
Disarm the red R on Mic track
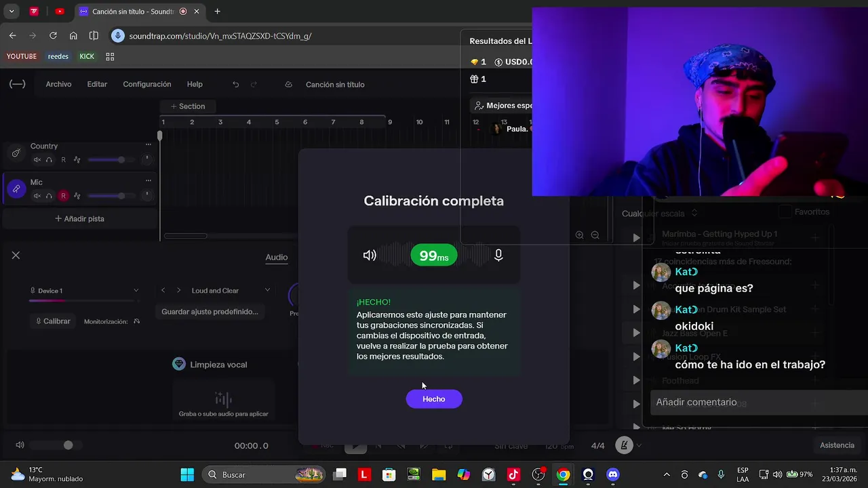tap(64, 196)
